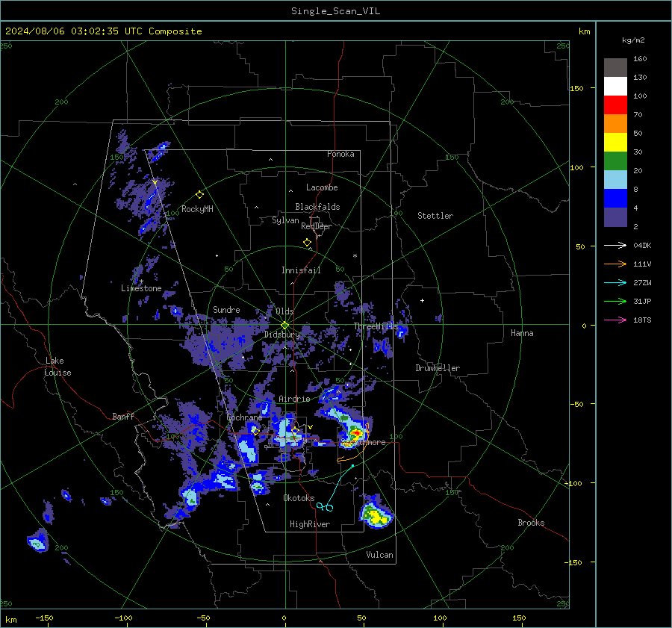Click the Stettler town label

[x=435, y=216]
